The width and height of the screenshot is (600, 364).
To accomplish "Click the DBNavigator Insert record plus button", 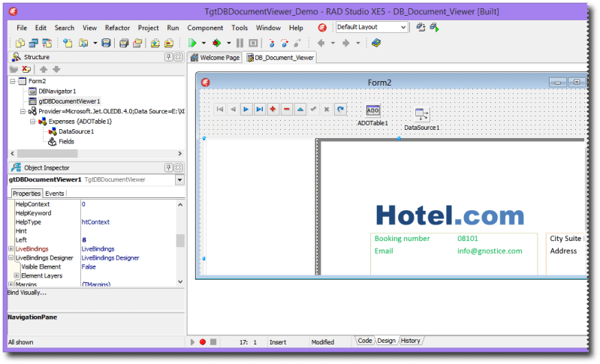I will [x=273, y=110].
